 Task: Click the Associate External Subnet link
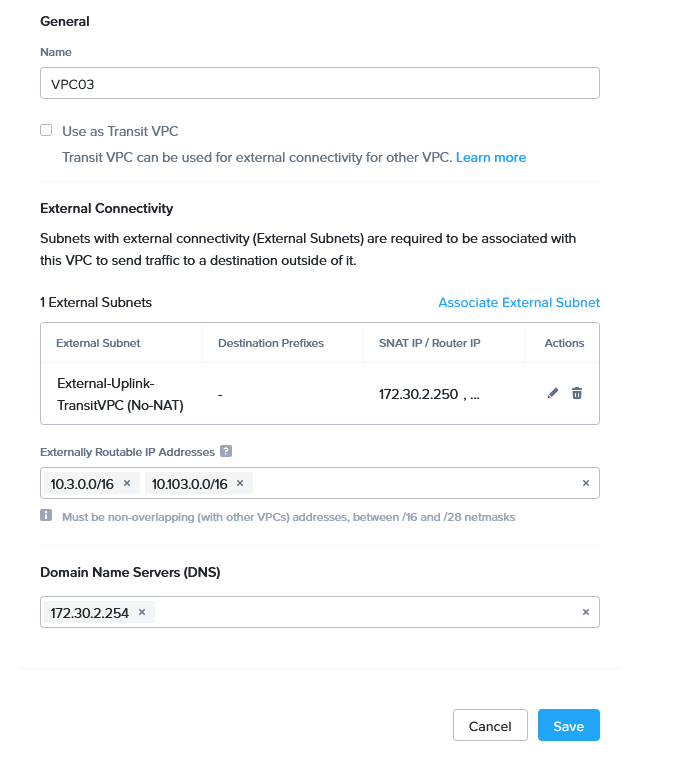[519, 302]
